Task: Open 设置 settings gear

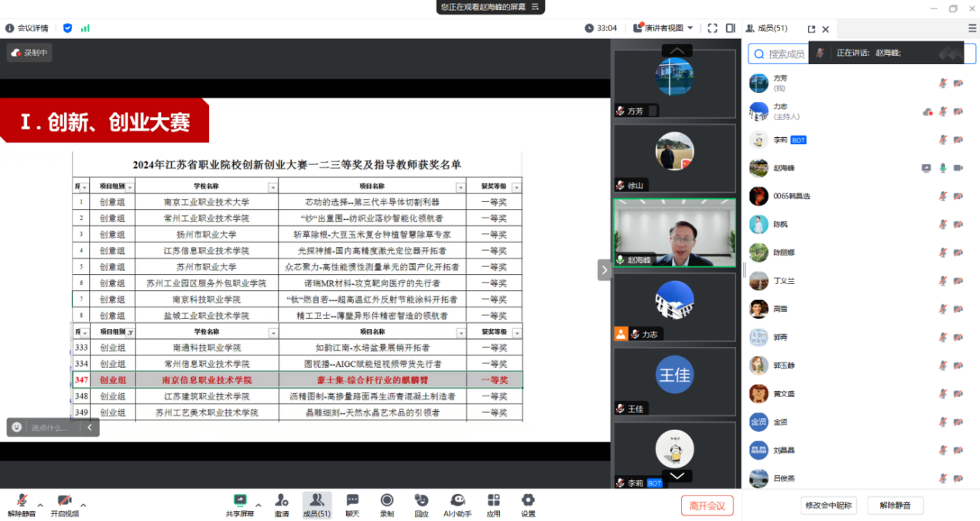Action: coord(528,501)
